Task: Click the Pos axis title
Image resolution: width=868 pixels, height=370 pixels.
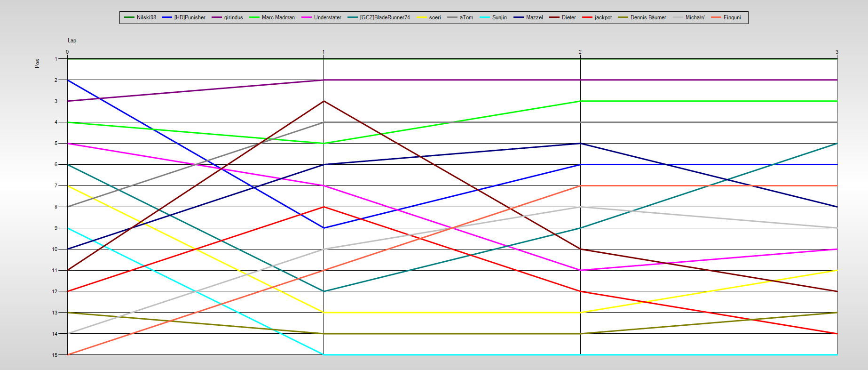Action: click(37, 64)
